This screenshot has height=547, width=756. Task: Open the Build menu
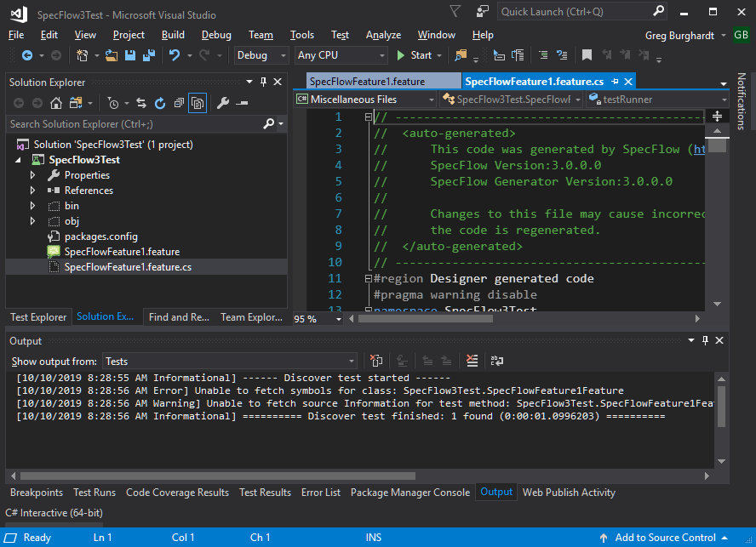pos(173,35)
